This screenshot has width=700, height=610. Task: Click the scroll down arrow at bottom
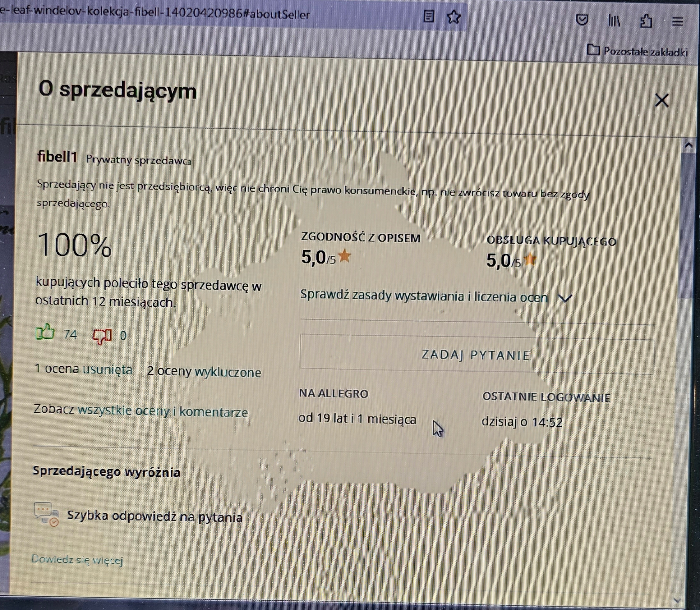pyautogui.click(x=677, y=600)
